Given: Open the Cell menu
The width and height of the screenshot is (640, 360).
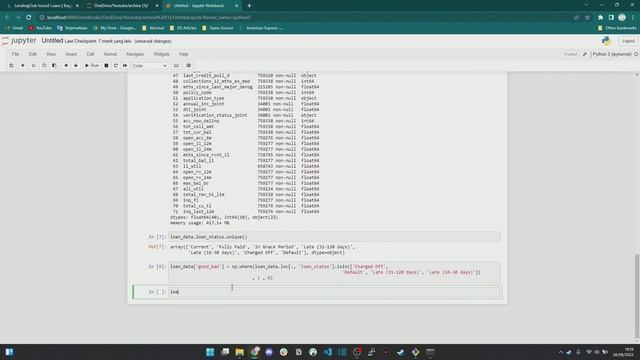Looking at the screenshot, I should click(x=90, y=54).
